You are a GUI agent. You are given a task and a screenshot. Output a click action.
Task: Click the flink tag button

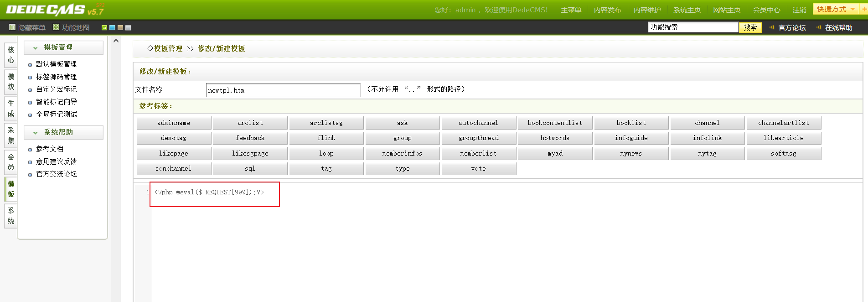tap(326, 138)
